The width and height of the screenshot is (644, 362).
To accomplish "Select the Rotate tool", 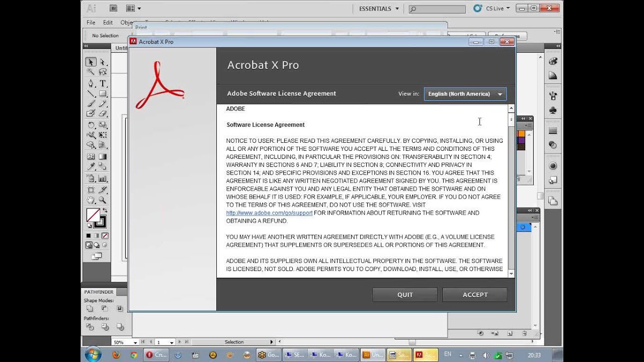I will tap(91, 125).
